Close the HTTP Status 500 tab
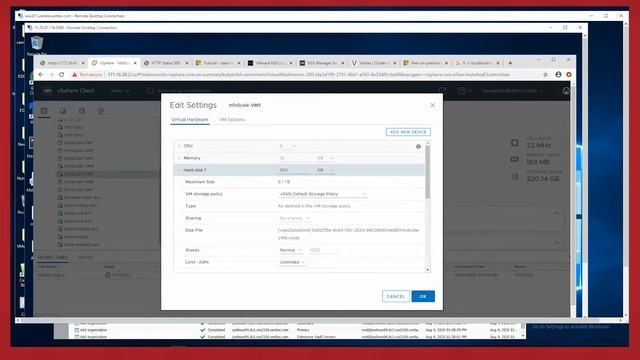The width and height of the screenshot is (640, 360). [187, 63]
